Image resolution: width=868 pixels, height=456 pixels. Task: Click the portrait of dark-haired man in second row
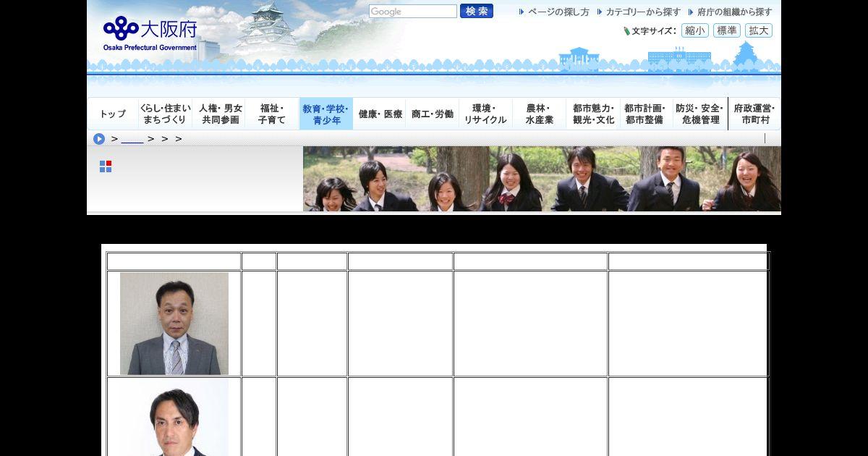click(x=174, y=418)
